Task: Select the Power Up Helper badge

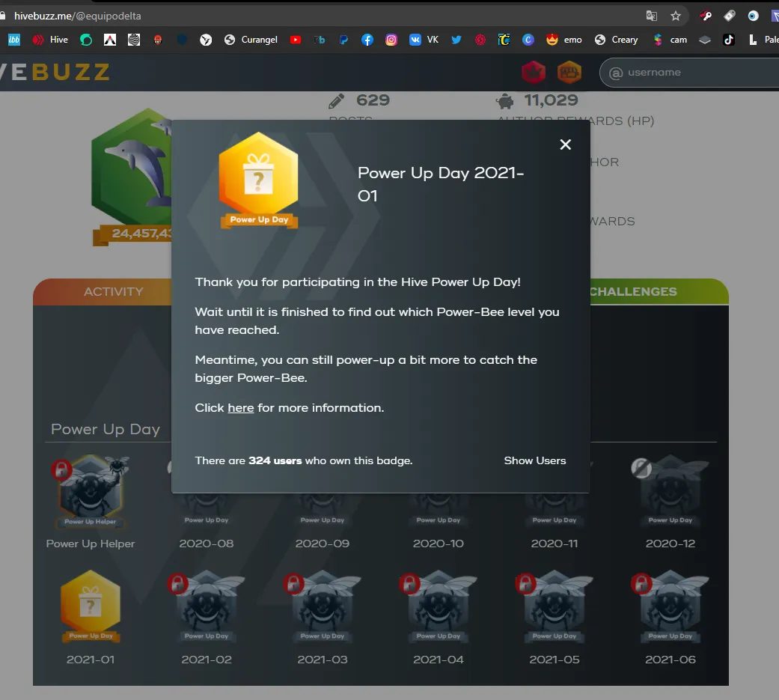Action: 91,492
